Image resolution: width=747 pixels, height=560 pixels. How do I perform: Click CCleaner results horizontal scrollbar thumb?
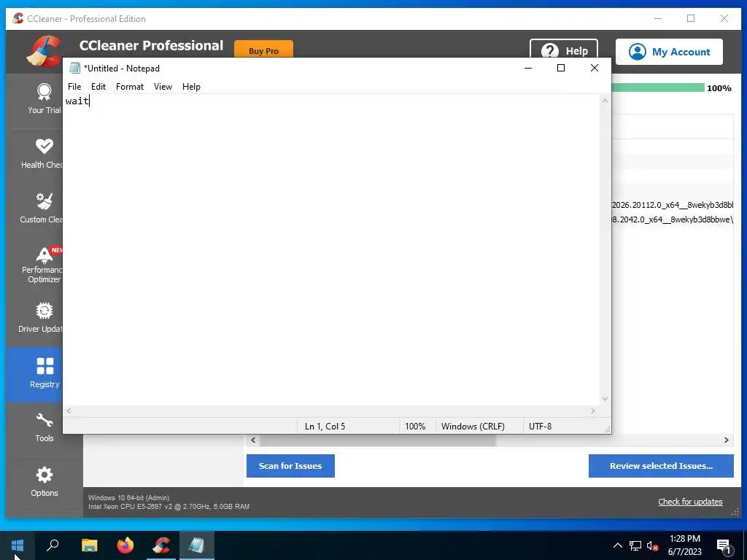point(378,440)
